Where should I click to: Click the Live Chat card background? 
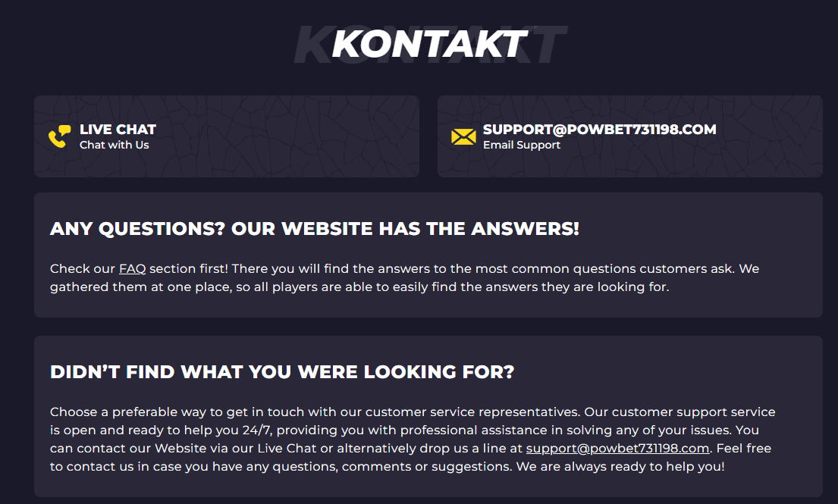pos(227,136)
